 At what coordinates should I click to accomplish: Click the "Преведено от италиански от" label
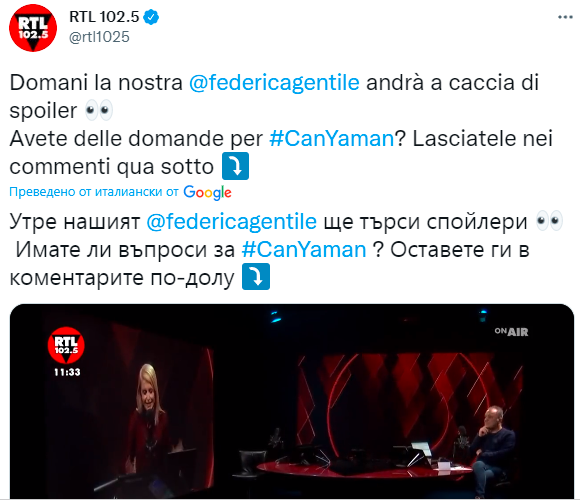(94, 192)
